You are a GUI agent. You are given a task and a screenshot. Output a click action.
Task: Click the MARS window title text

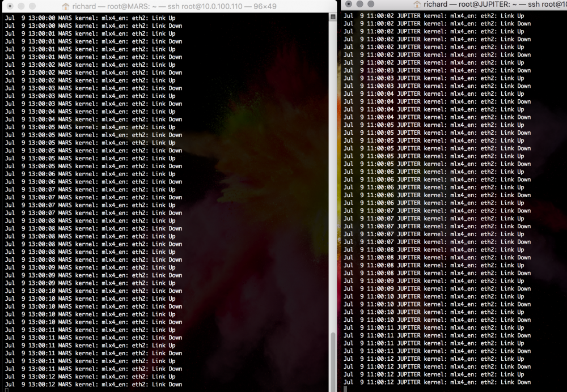174,6
